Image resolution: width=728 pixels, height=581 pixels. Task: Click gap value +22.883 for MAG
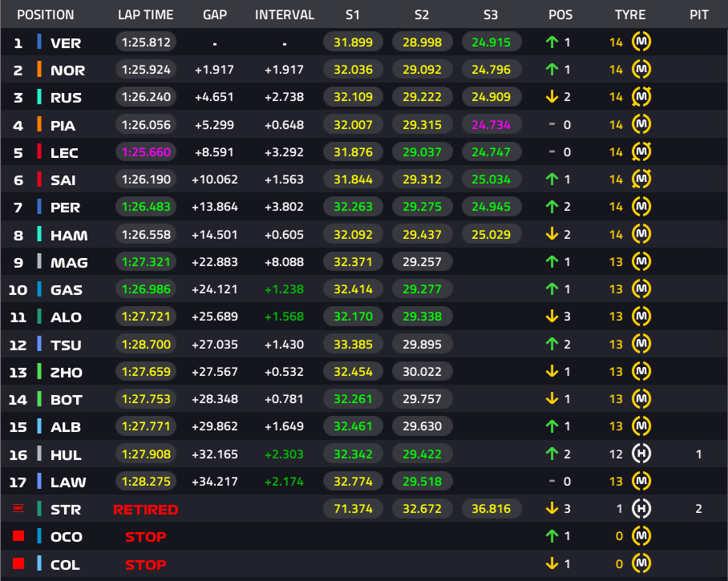[x=215, y=262]
